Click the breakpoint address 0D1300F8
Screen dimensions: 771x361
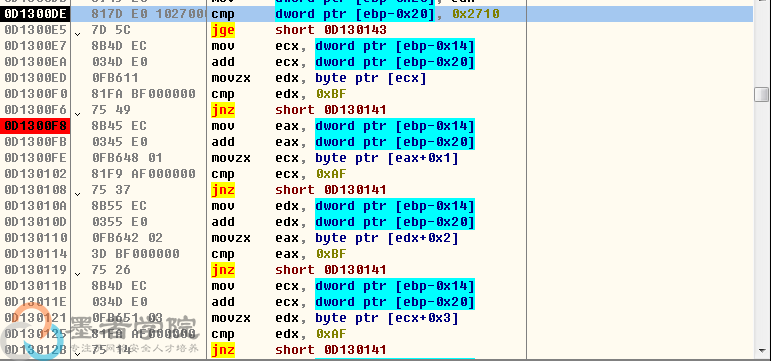click(x=35, y=126)
